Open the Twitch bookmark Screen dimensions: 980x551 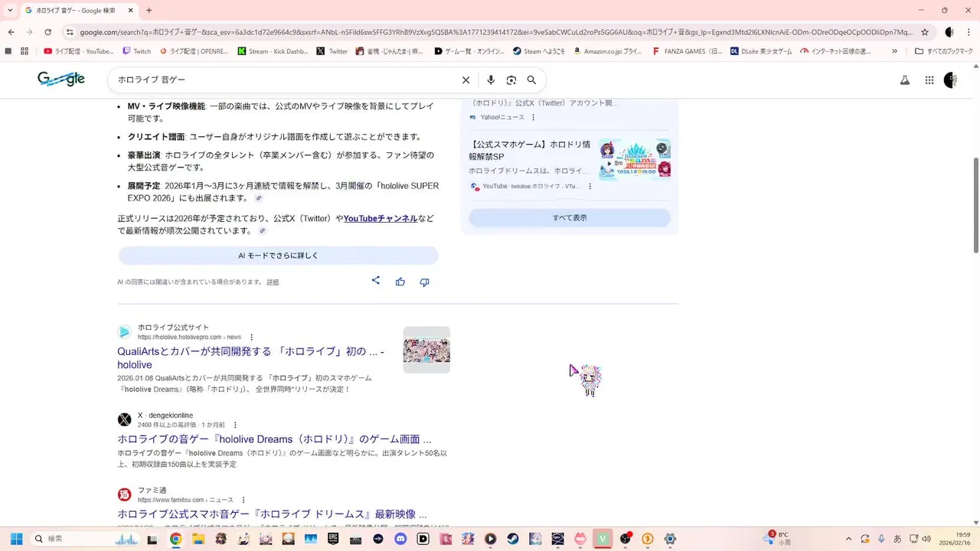pyautogui.click(x=137, y=51)
